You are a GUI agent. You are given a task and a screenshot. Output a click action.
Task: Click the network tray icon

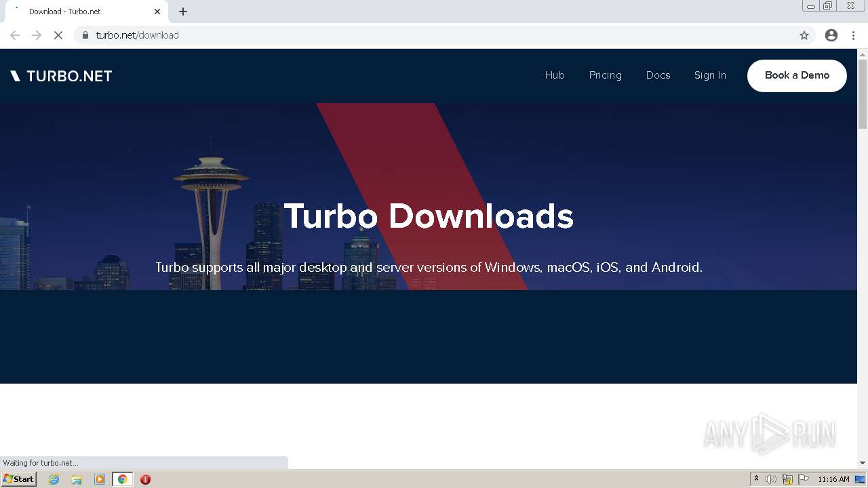point(787,479)
